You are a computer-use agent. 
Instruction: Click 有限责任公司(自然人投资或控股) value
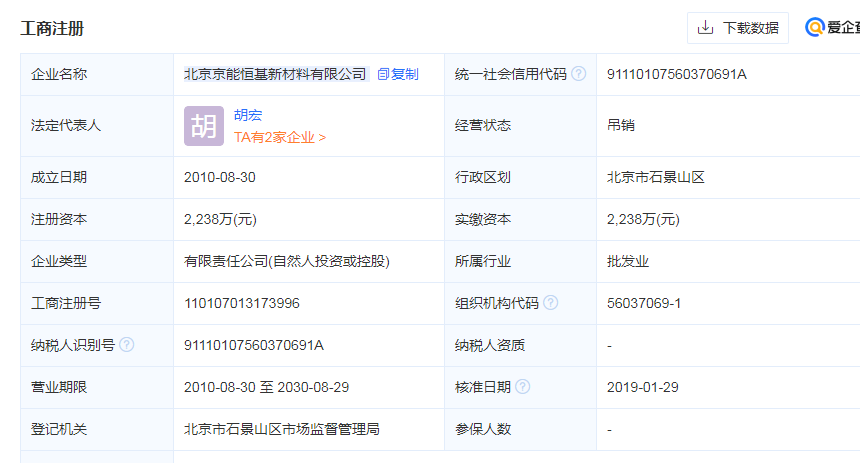click(x=287, y=261)
